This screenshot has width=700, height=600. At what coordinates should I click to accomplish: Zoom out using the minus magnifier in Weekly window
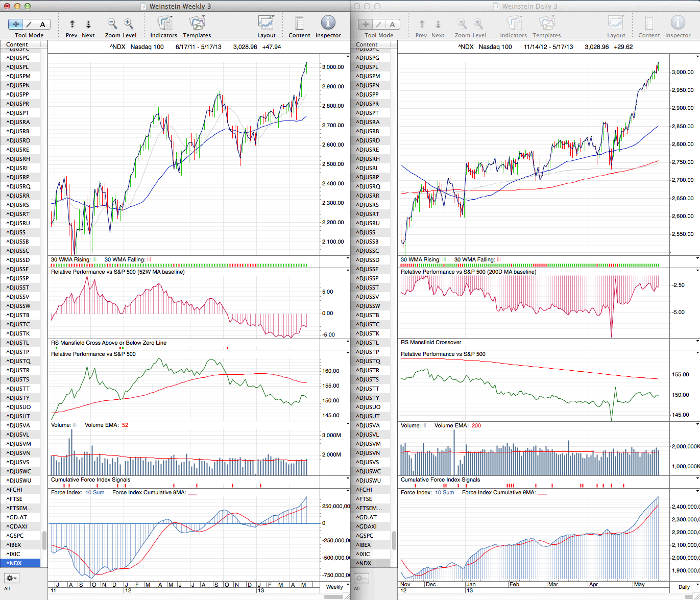[x=112, y=24]
